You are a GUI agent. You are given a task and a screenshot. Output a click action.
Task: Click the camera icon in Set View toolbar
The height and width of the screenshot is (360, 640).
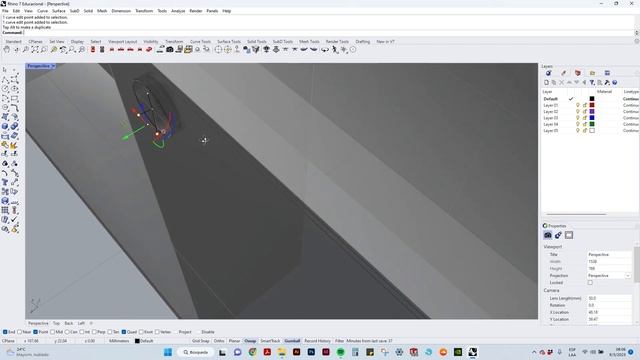[170, 49]
